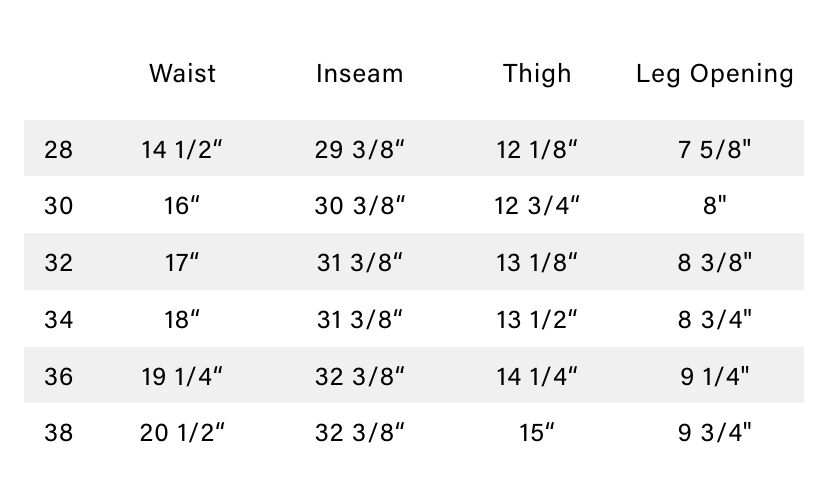Select the 15" thigh value for size 38
Image resolution: width=834 pixels, height=484 pixels.
(x=537, y=433)
